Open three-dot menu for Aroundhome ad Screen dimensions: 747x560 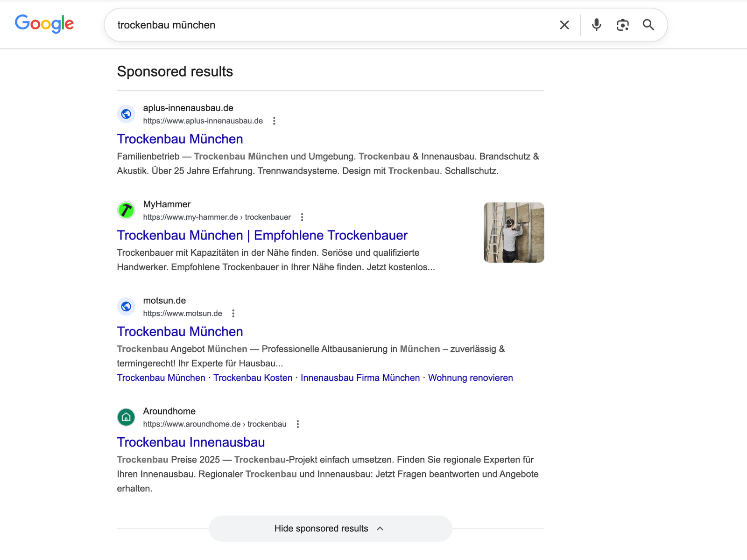point(298,424)
